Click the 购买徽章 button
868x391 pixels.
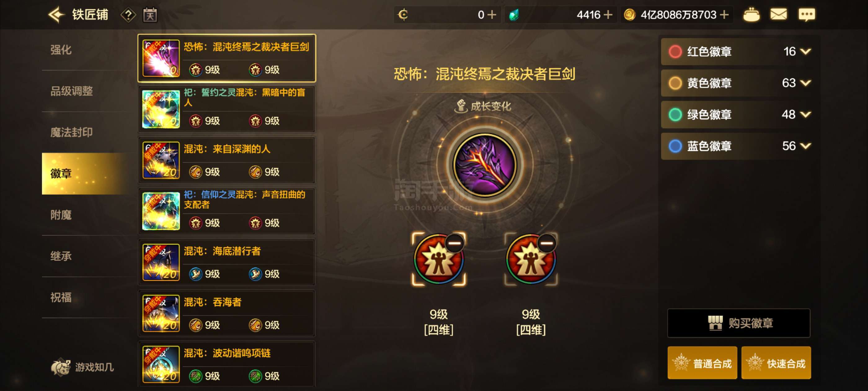click(739, 323)
